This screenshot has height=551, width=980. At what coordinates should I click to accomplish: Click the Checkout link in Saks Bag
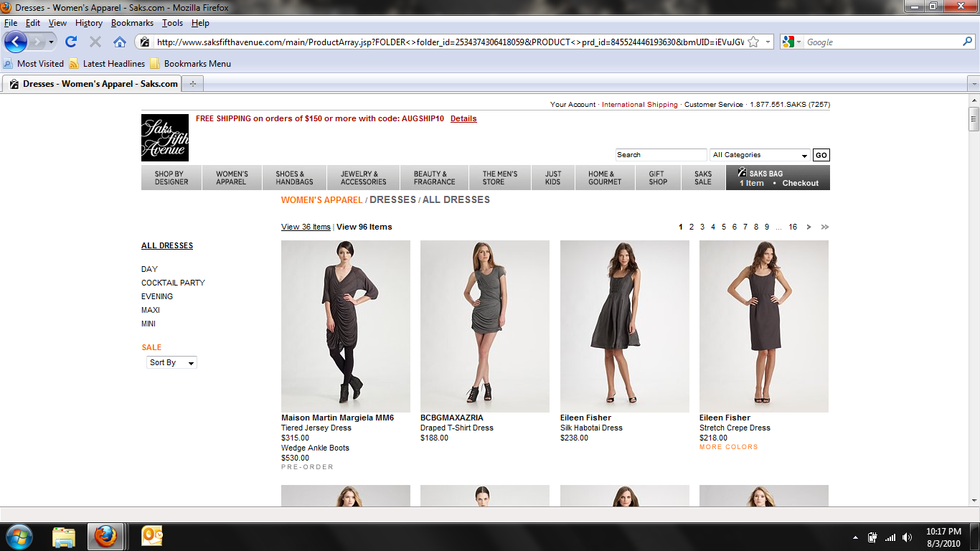pos(800,184)
